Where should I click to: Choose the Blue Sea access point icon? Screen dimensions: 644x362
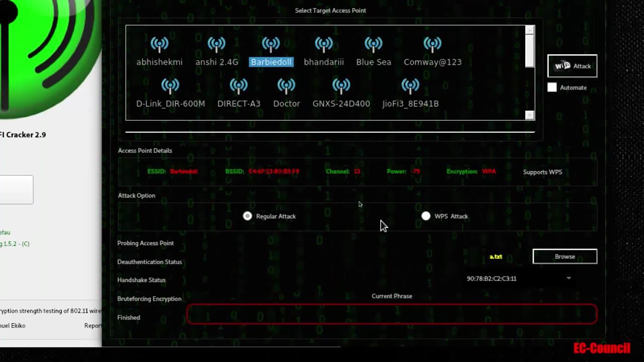tap(373, 44)
